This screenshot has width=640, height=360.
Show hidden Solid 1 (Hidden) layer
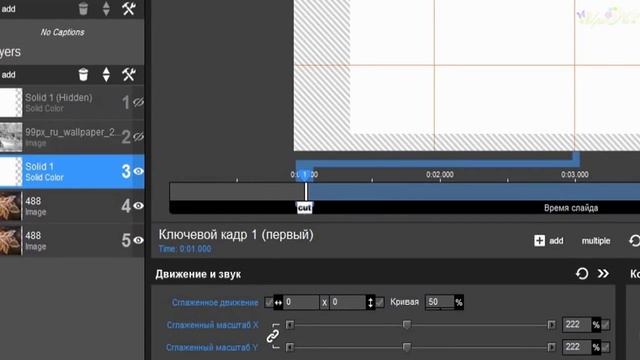(x=138, y=102)
